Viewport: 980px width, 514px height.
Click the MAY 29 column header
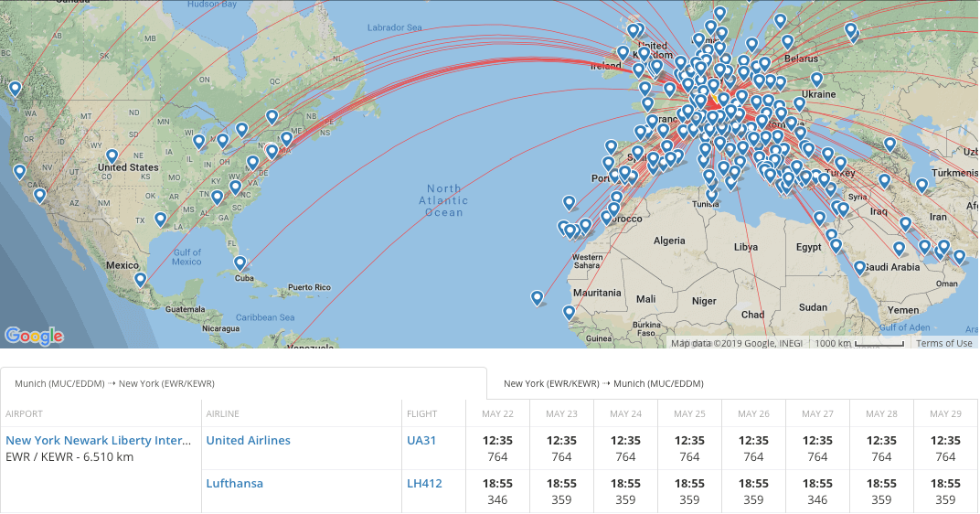(x=945, y=414)
